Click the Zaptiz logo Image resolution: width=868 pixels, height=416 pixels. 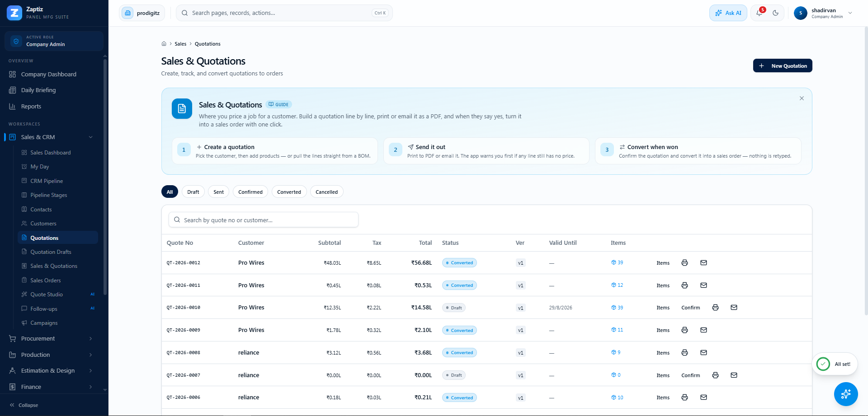coord(14,13)
